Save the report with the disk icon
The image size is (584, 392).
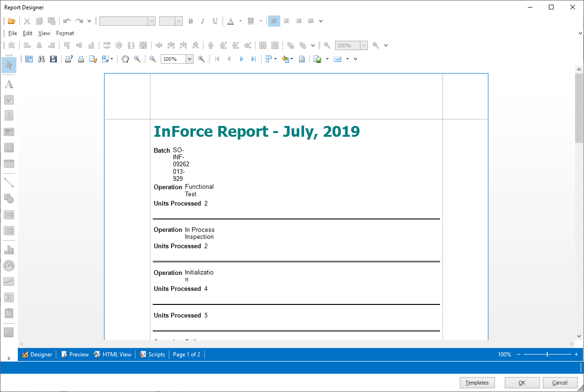[53, 59]
